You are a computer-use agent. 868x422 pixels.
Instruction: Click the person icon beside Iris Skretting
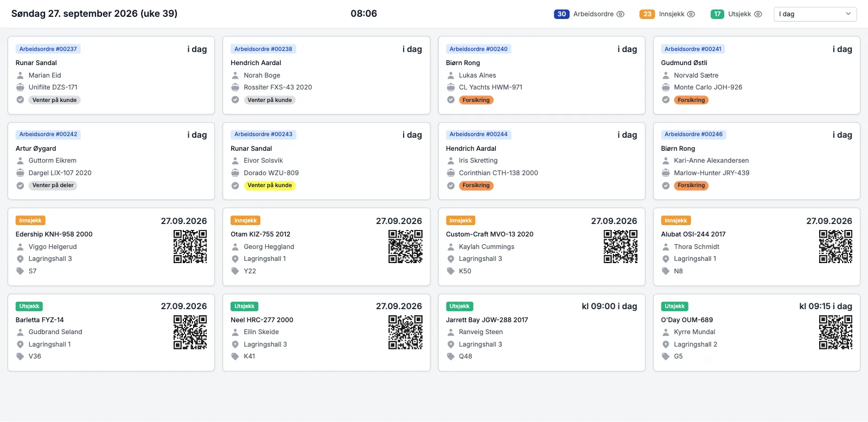click(451, 161)
